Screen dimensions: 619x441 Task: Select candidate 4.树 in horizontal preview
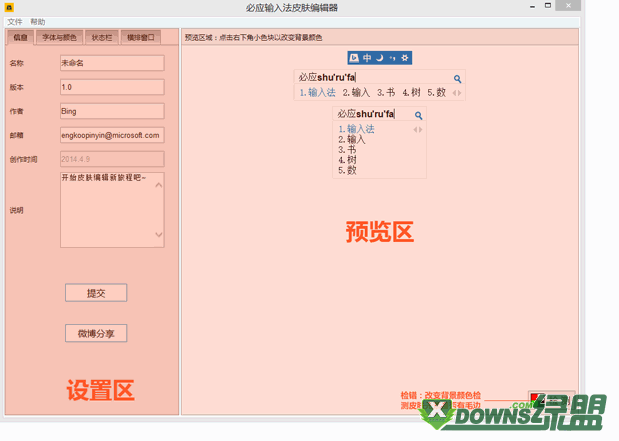(x=411, y=93)
